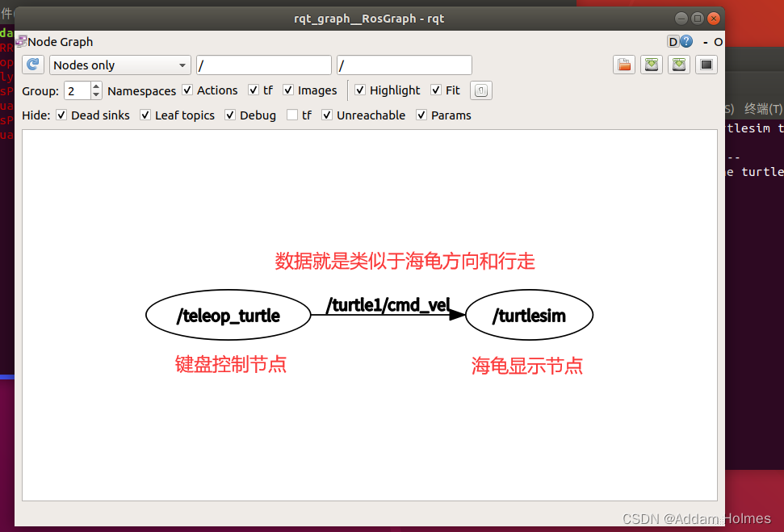Click the first namespace filter field
The height and width of the screenshot is (532, 784).
coord(264,65)
